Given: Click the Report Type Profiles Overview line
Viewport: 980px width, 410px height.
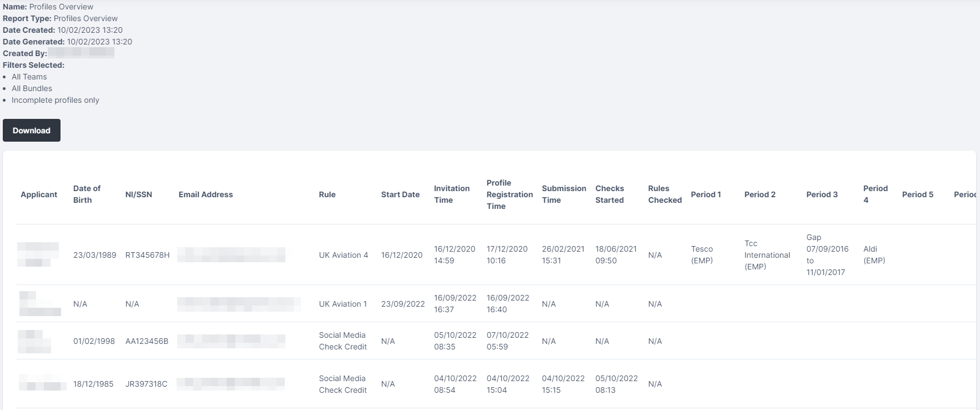Looking at the screenshot, I should 60,18.
